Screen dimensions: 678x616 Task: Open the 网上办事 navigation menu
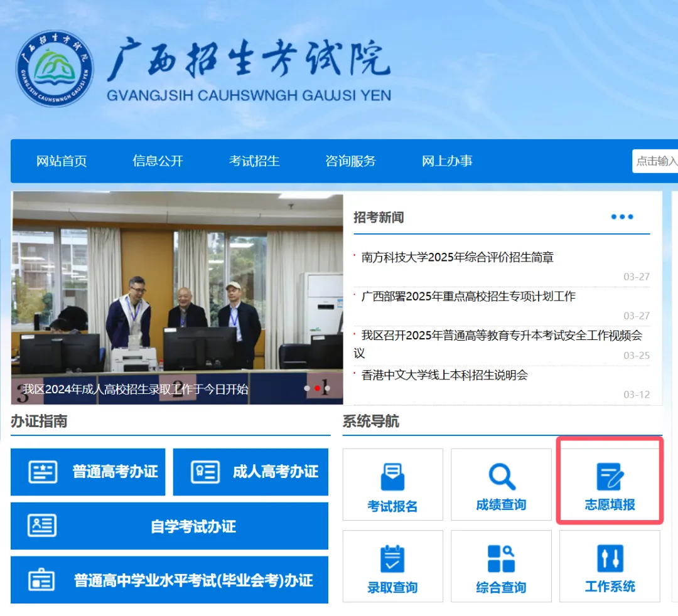[447, 161]
